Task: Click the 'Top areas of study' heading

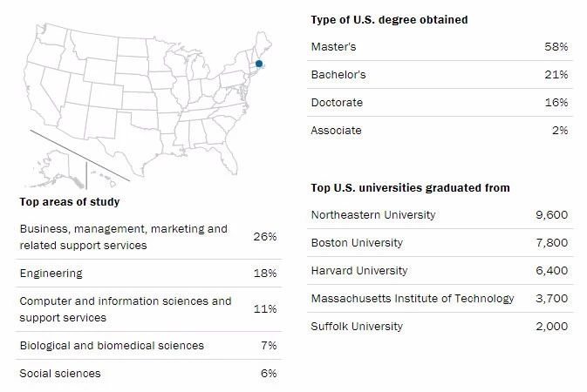Action: coord(70,202)
